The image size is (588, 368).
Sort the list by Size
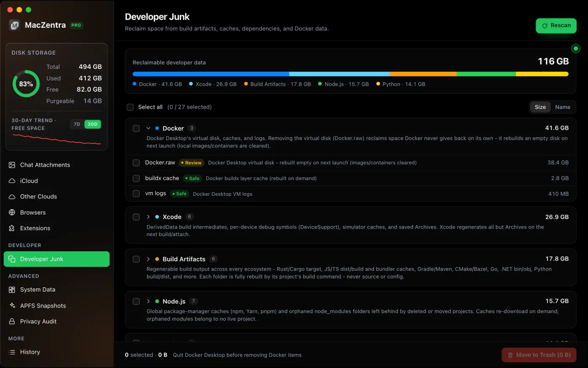[540, 107]
